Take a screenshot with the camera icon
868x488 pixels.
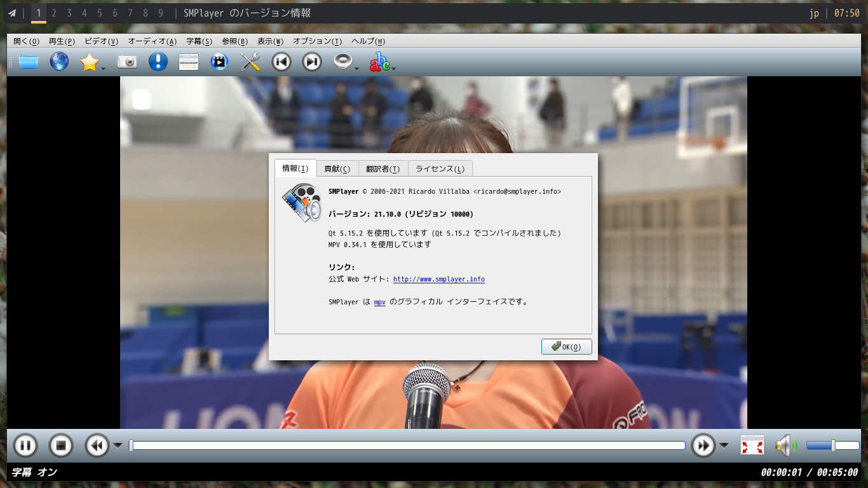click(127, 62)
